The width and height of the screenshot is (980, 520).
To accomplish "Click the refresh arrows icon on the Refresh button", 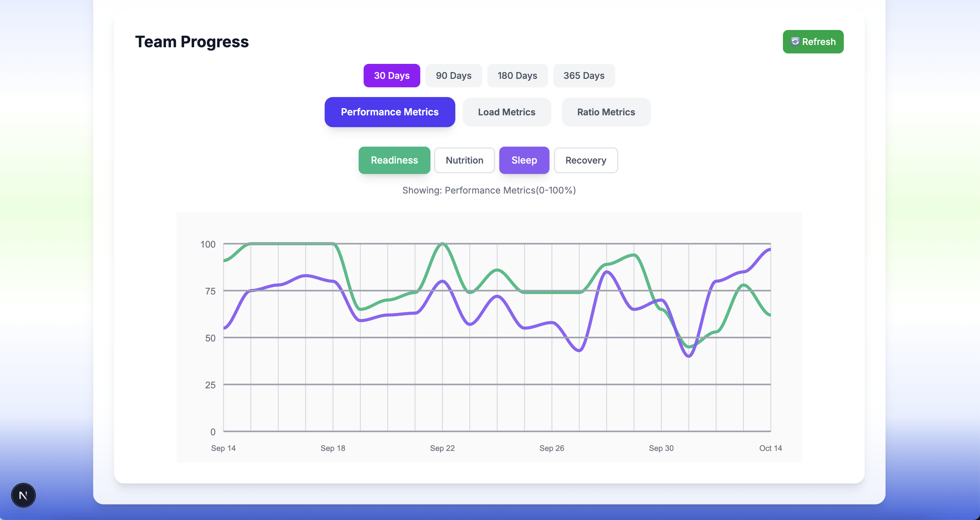I will tap(795, 41).
